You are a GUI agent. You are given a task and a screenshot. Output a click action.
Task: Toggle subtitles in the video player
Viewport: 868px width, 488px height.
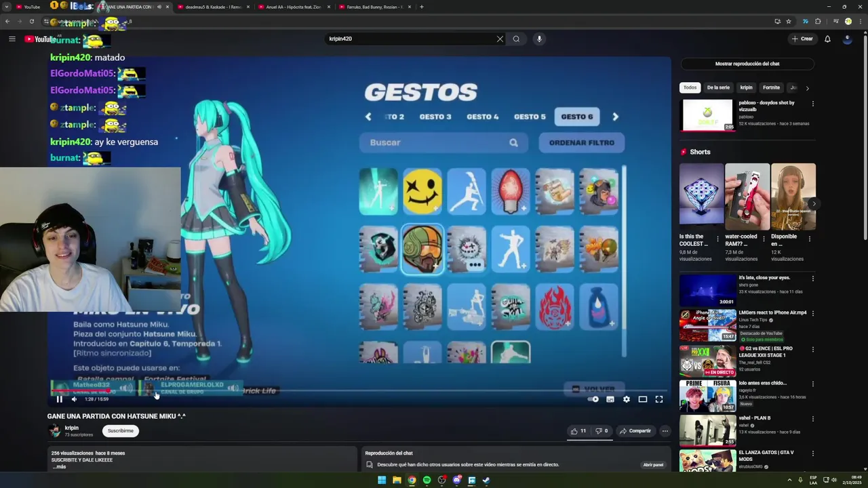coord(610,399)
